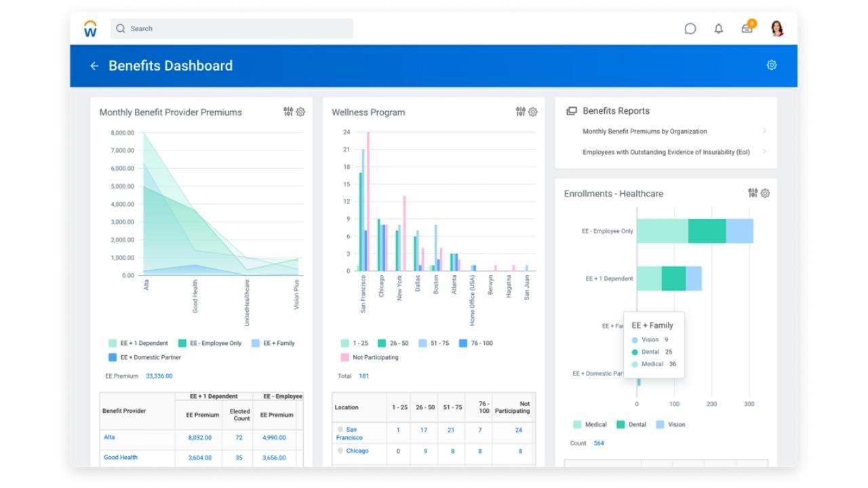
Task: Go back with Benefits Dashboard arrow
Action: coord(94,66)
